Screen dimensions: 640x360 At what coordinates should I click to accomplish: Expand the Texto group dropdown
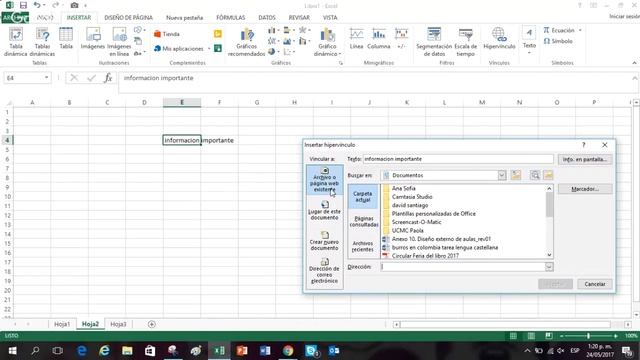pos(529,53)
